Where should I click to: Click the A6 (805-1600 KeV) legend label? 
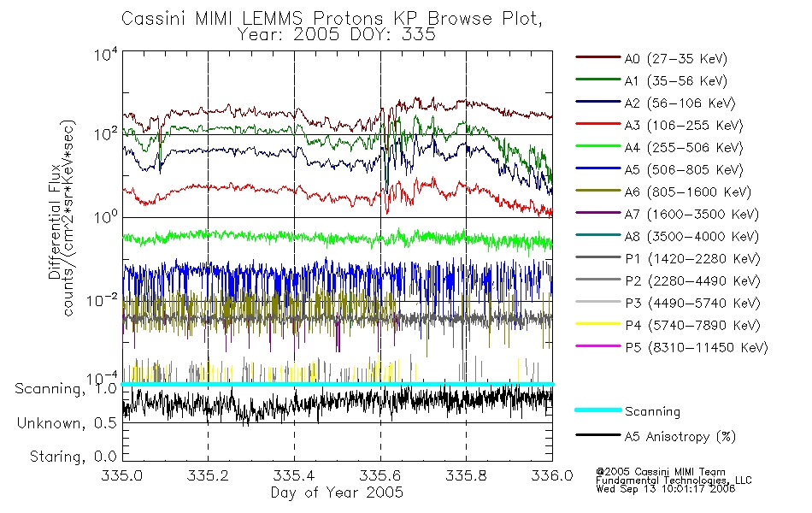point(688,192)
